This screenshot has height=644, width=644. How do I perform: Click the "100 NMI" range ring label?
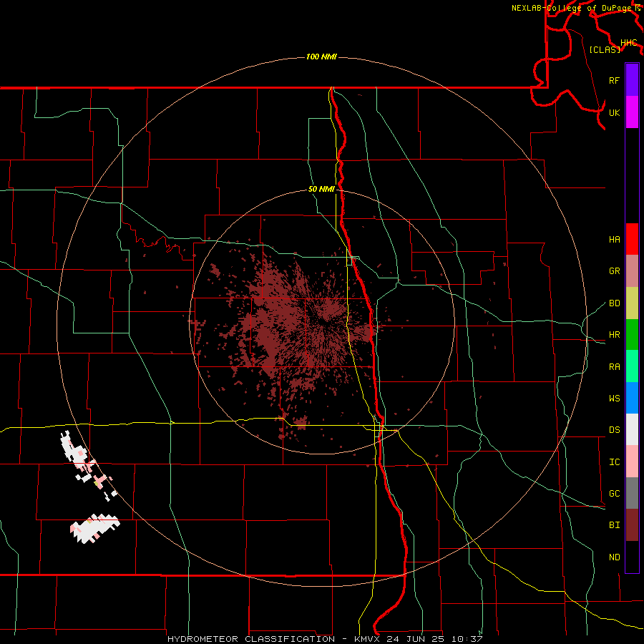[321, 57]
